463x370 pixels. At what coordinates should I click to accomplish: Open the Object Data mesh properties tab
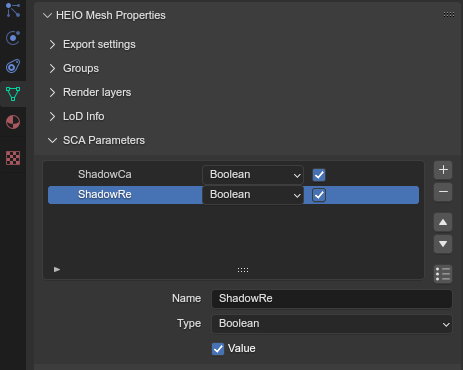click(13, 94)
